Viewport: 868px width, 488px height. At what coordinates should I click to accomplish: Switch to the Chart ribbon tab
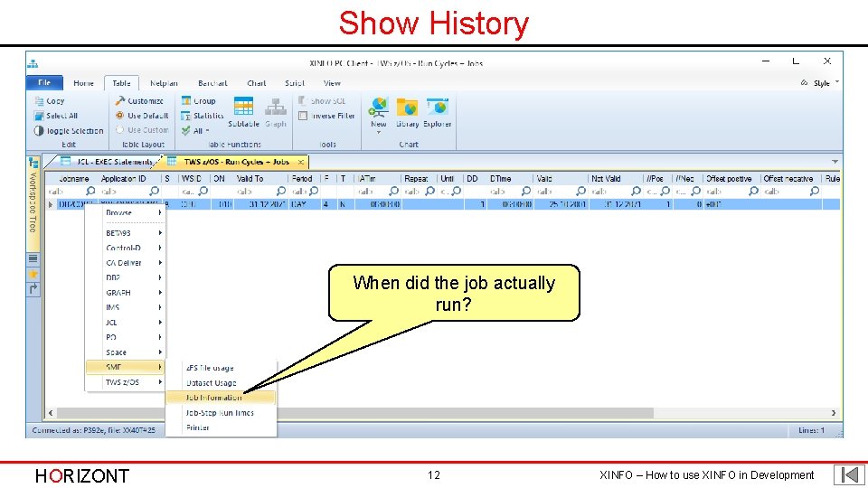pyautogui.click(x=256, y=83)
